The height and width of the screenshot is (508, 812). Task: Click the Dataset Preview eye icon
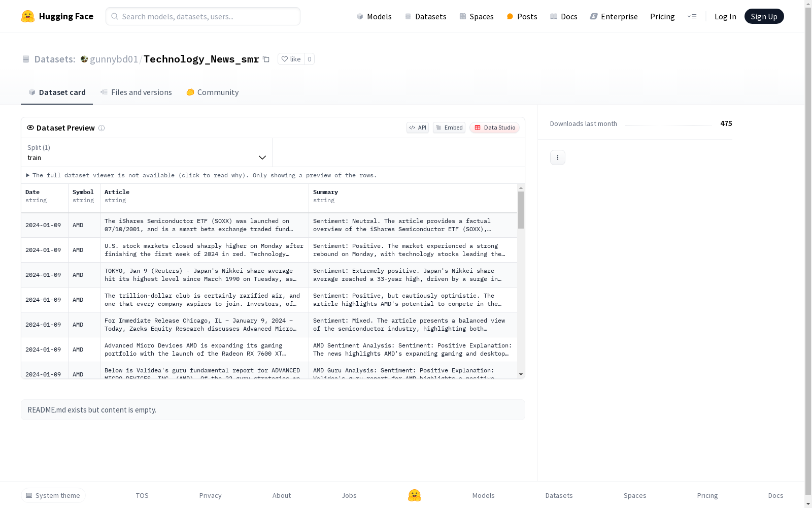(30, 128)
